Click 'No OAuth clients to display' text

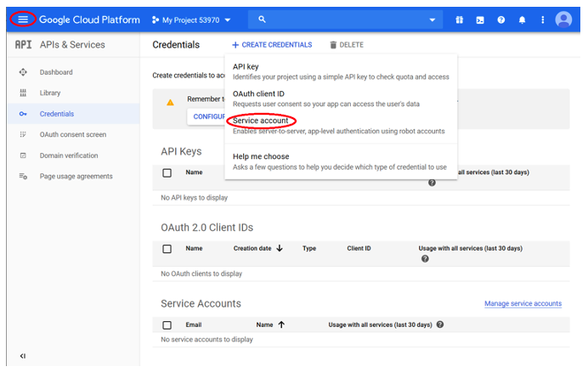coord(201,274)
